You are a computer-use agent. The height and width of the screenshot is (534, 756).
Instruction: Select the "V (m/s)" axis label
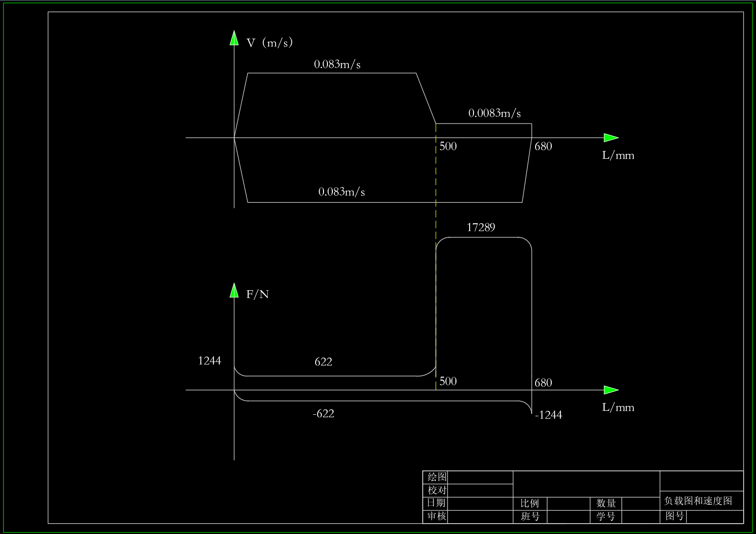(270, 43)
